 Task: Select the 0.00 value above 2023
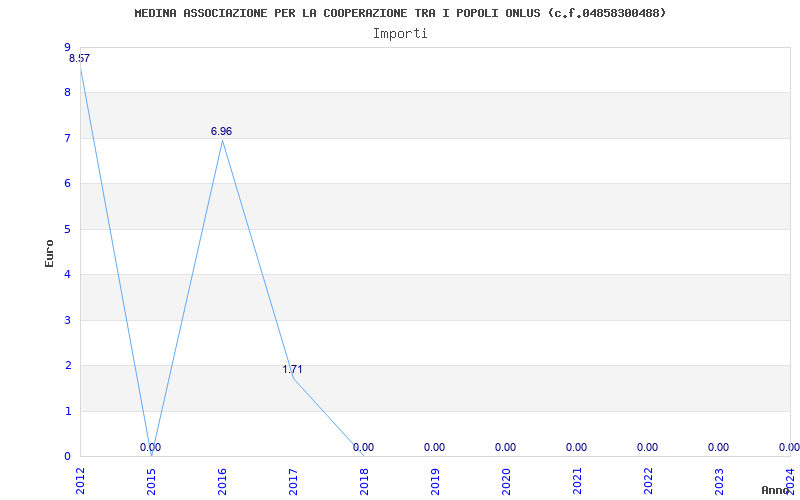pyautogui.click(x=718, y=447)
